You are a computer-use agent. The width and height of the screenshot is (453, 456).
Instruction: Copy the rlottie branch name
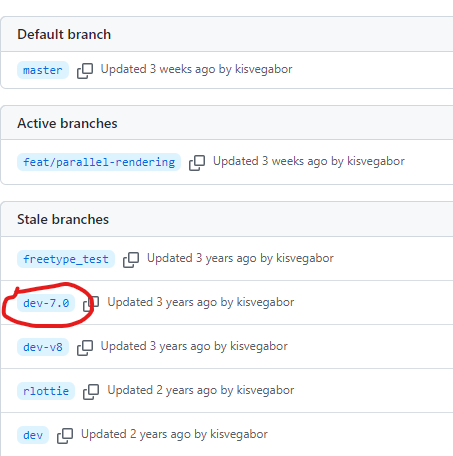pos(91,391)
